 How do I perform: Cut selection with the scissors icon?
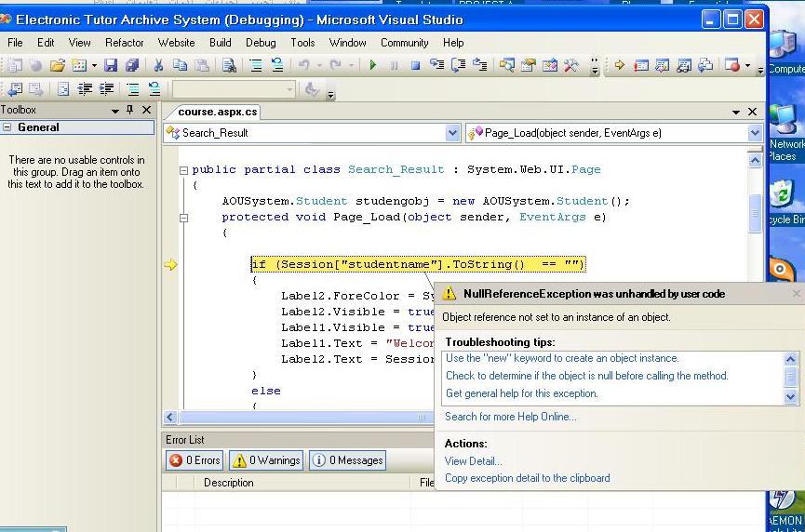(158, 65)
